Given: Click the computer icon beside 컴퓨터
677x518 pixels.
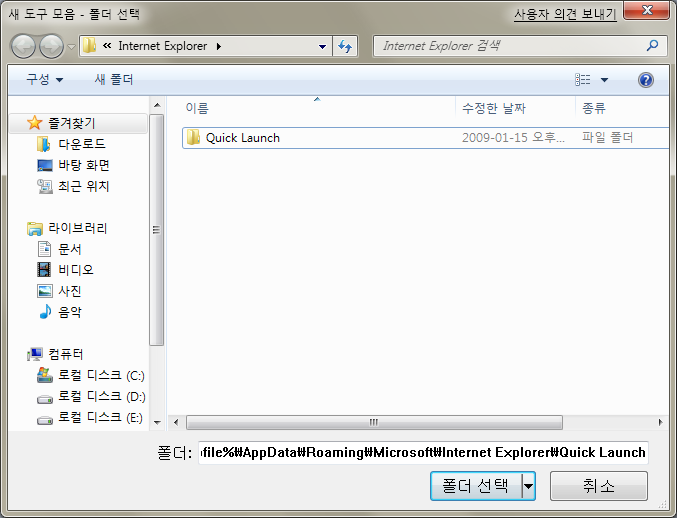Looking at the screenshot, I should (x=35, y=354).
